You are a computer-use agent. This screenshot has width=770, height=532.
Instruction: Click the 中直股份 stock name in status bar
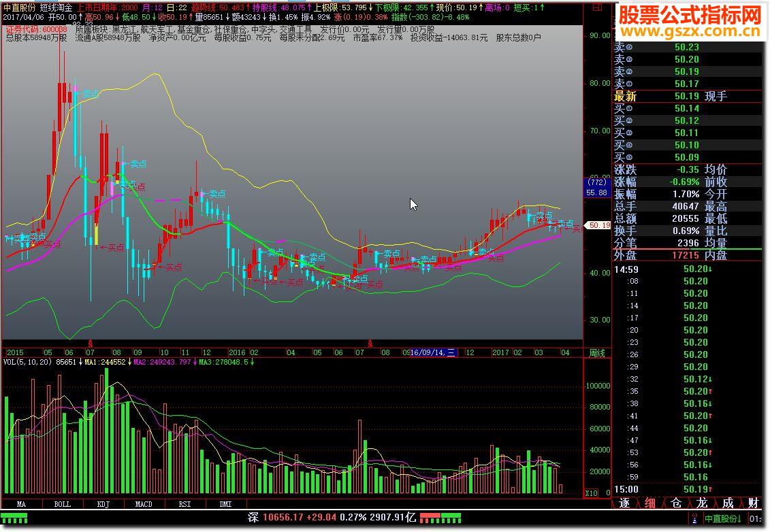coord(722,519)
